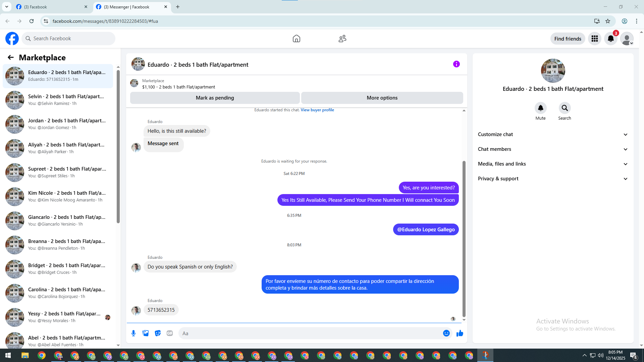This screenshot has width=644, height=362.
Task: Click Mark as pending button
Action: pyautogui.click(x=215, y=98)
